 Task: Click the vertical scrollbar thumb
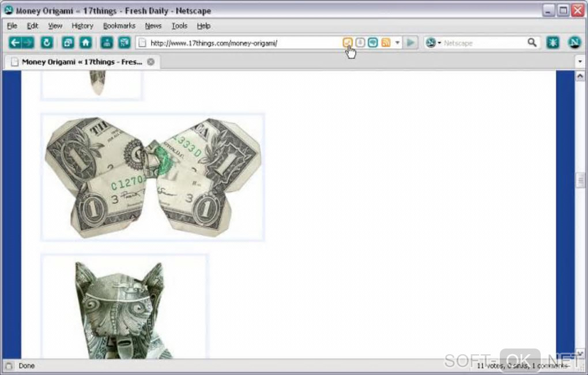(x=580, y=181)
